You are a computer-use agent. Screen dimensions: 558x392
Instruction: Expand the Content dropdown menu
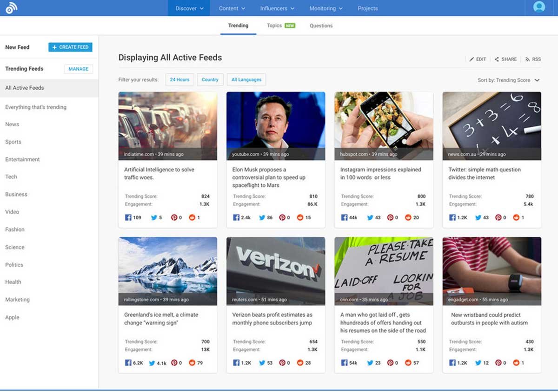pos(232,8)
